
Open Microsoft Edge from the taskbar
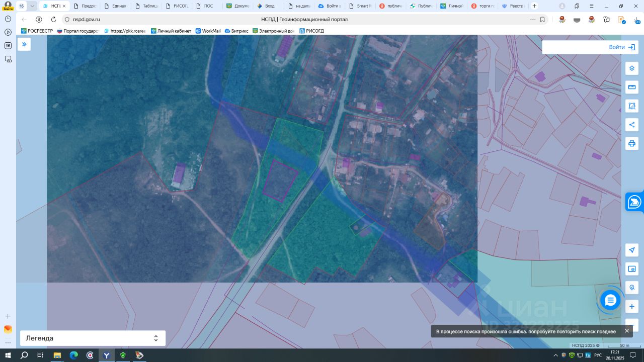[73, 355]
